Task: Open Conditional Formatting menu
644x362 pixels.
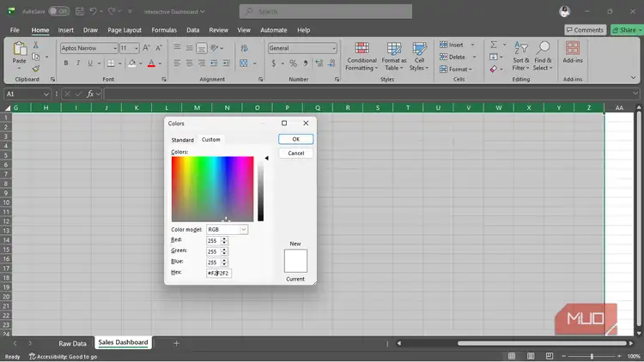Action: 361,57
